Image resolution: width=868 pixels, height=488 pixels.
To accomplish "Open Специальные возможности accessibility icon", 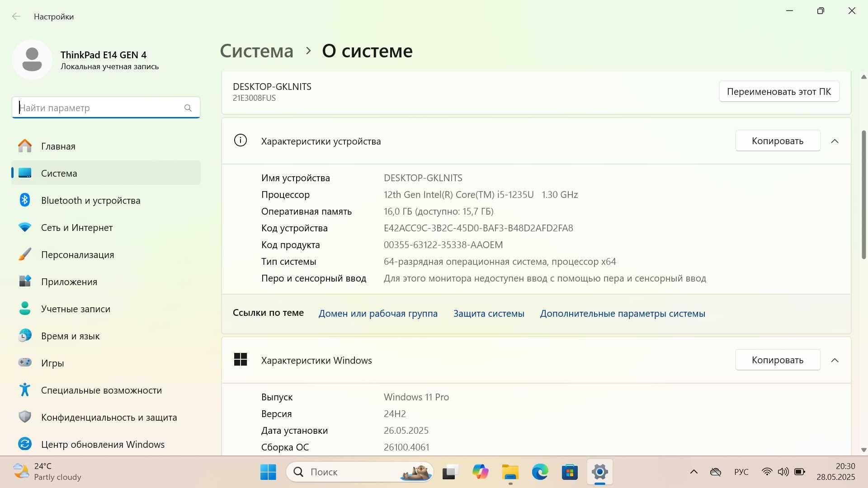I will pos(25,389).
